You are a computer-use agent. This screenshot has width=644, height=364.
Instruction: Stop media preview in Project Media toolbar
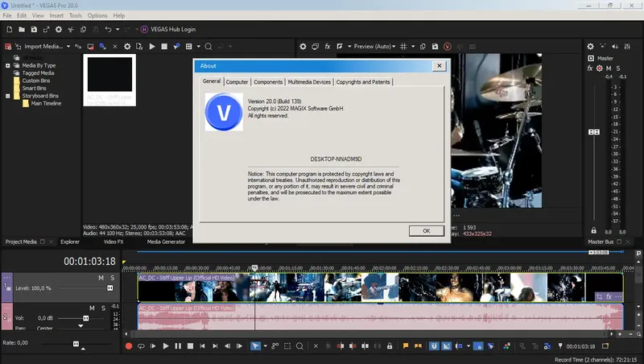coord(164,47)
